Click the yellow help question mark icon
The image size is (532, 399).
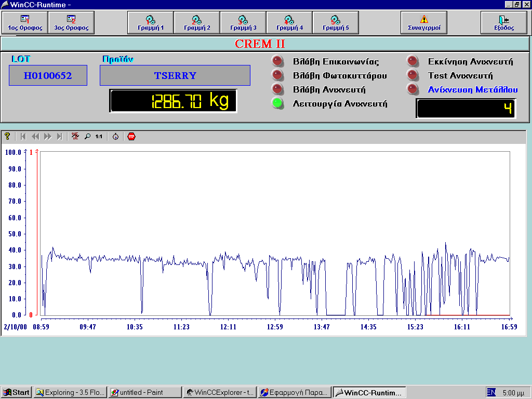[7, 137]
